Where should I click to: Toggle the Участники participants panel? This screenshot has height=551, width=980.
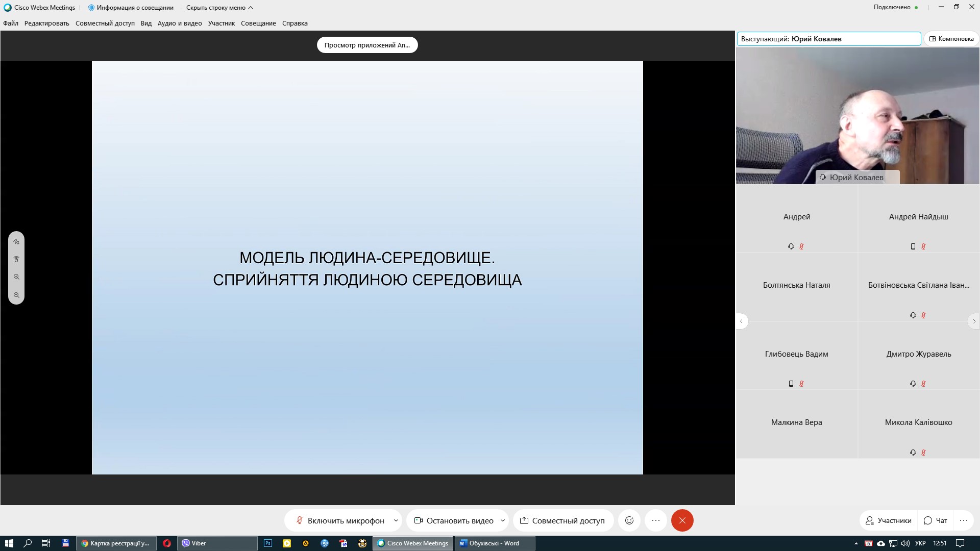click(889, 520)
